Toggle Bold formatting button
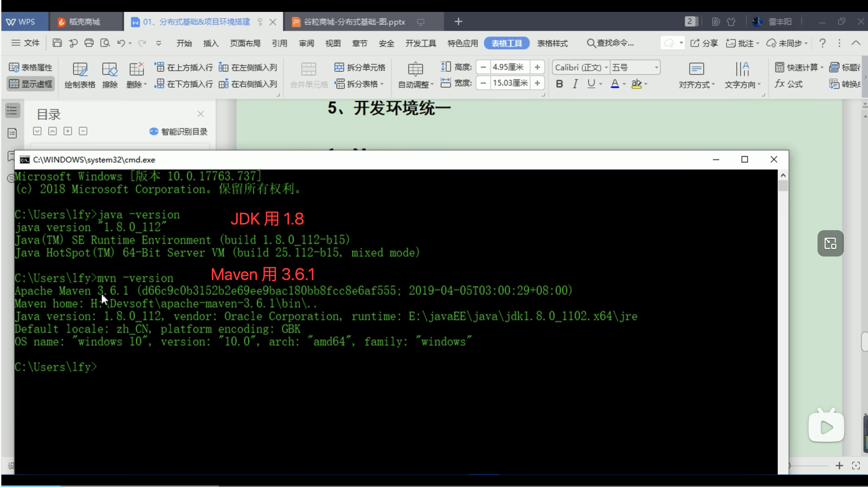This screenshot has height=488, width=868. (x=559, y=84)
